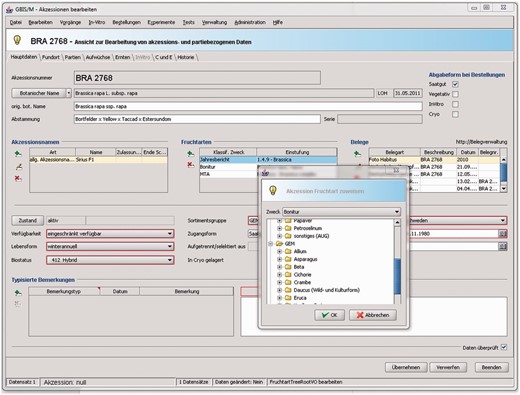
Task: Click the Beta folder icon in the tree
Action: click(288, 267)
